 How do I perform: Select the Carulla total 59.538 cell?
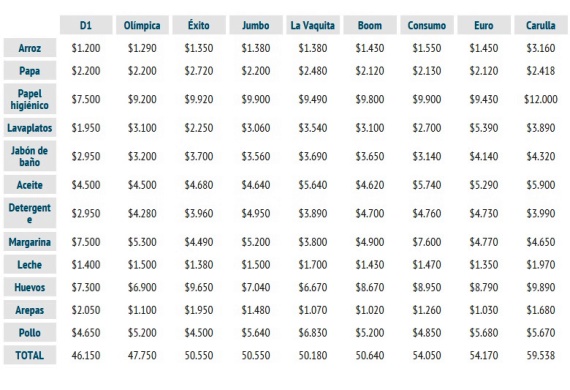click(541, 355)
